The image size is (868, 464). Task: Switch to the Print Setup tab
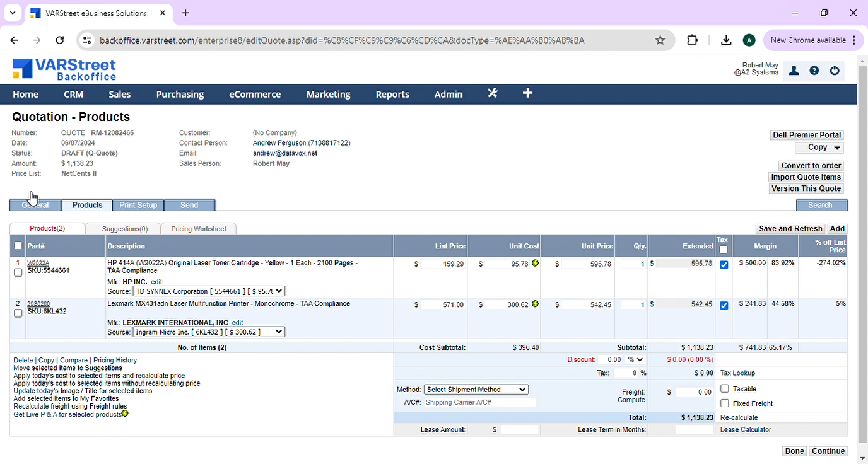pyautogui.click(x=138, y=205)
